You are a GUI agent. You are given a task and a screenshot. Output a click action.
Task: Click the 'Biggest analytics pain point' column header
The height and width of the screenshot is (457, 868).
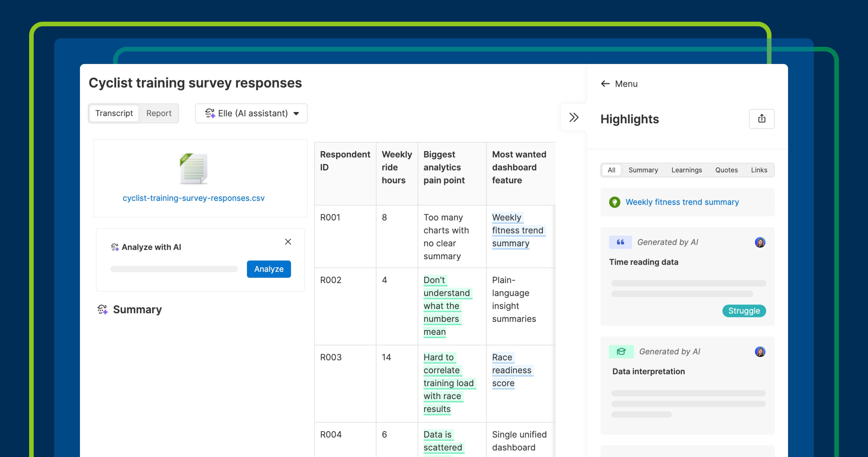click(x=452, y=174)
